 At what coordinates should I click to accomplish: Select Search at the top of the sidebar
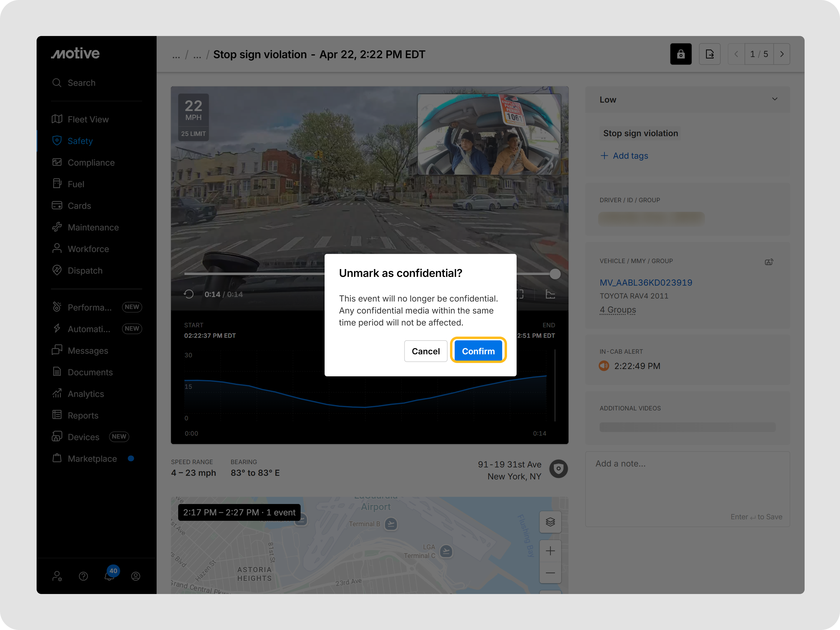(81, 82)
